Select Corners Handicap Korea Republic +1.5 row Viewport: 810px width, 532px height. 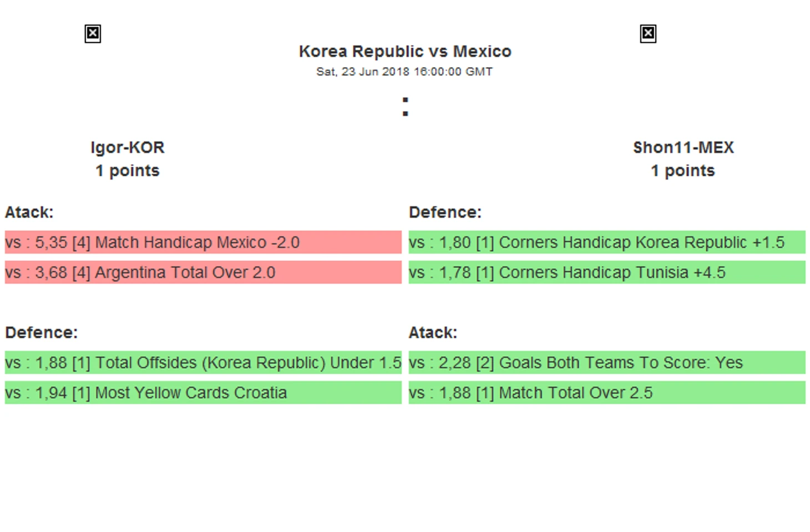[x=607, y=242]
